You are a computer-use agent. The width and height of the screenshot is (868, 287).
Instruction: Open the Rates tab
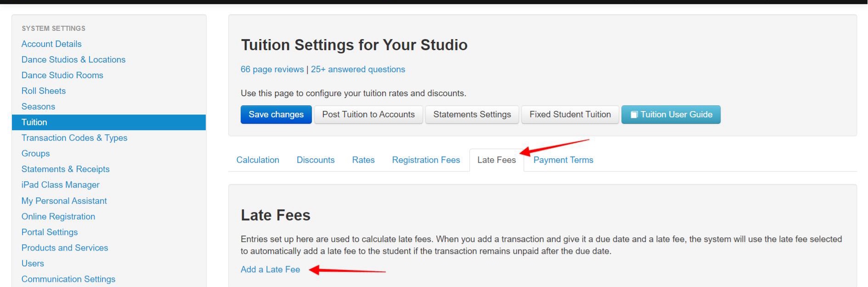[363, 160]
